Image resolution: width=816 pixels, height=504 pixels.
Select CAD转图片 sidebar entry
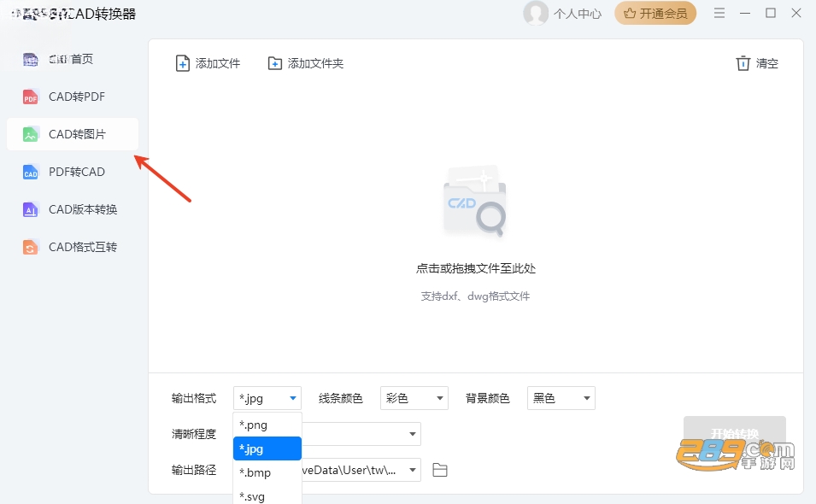(x=73, y=134)
